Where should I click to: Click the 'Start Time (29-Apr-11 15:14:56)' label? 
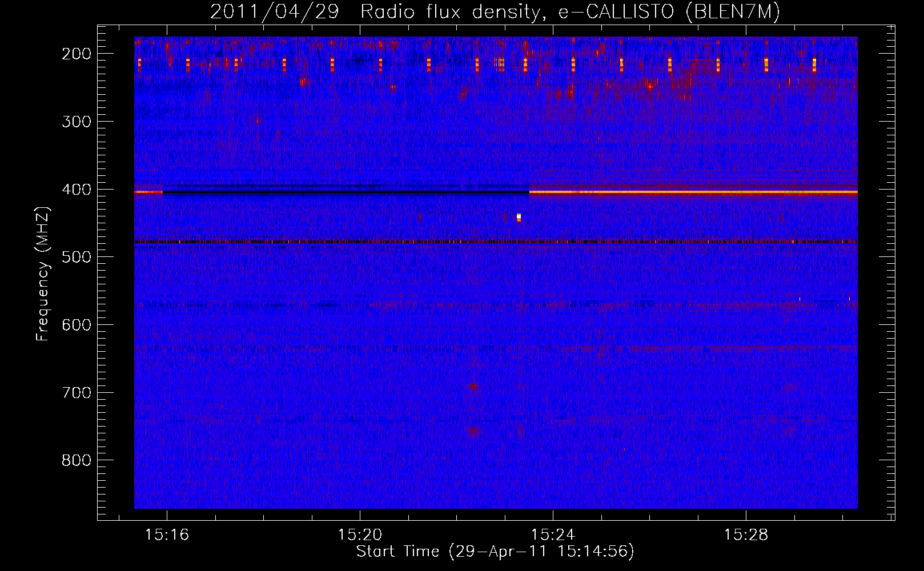click(495, 552)
